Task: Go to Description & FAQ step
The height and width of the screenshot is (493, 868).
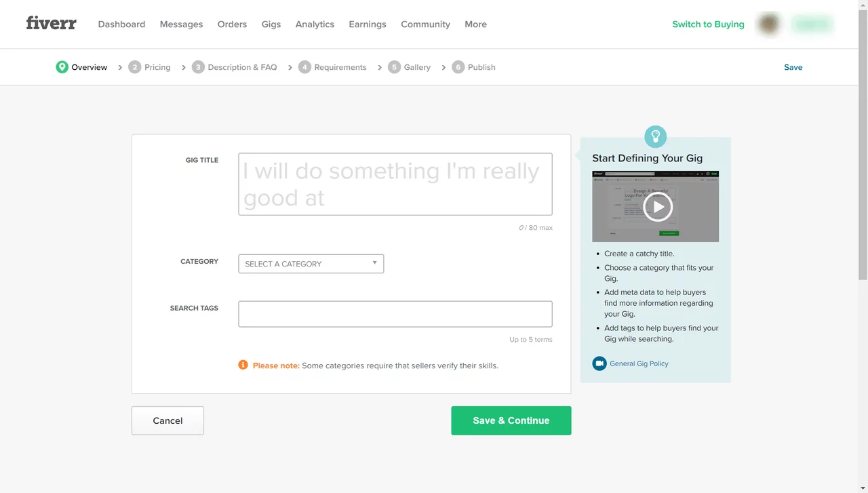Action: click(x=241, y=67)
